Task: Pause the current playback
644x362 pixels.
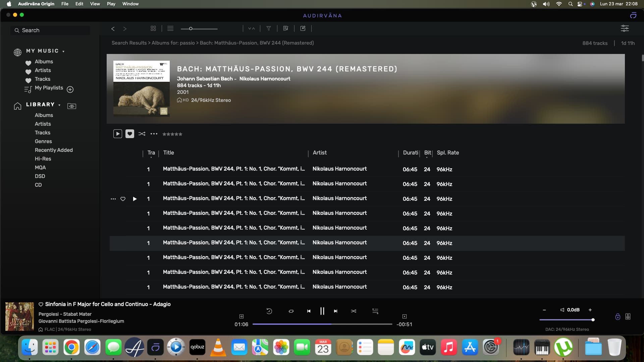Action: point(322,311)
